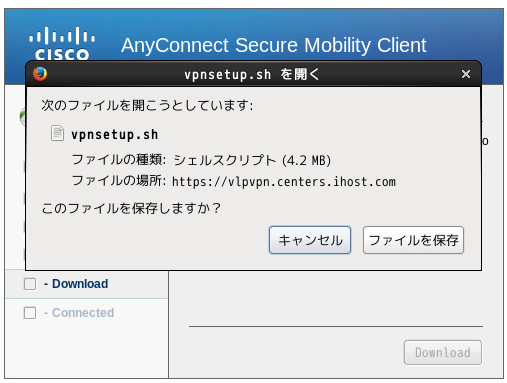The height and width of the screenshot is (383, 507).
Task: Click the https://vlpvpn.centers.ihost.com location text
Action: (x=284, y=182)
